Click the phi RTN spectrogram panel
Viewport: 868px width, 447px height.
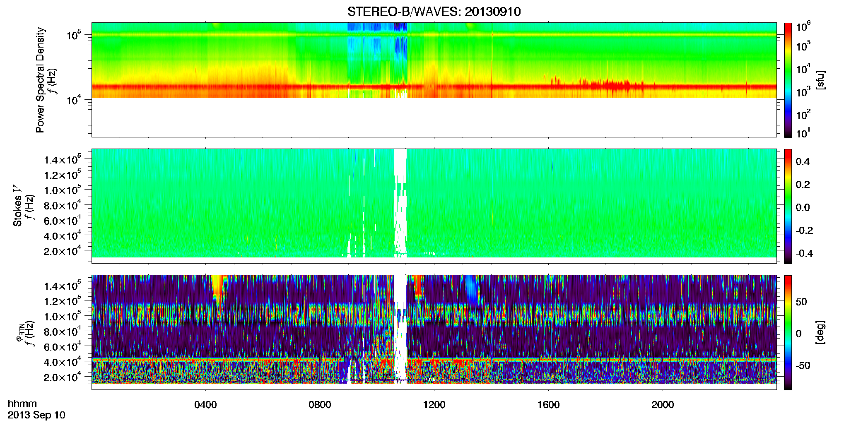click(x=434, y=332)
